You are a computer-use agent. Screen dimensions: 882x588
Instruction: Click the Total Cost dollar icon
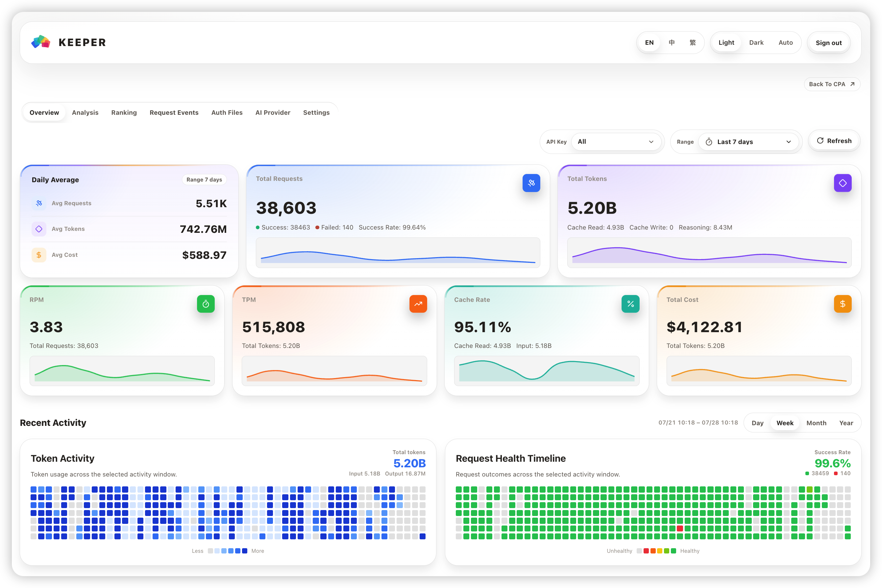tap(843, 304)
